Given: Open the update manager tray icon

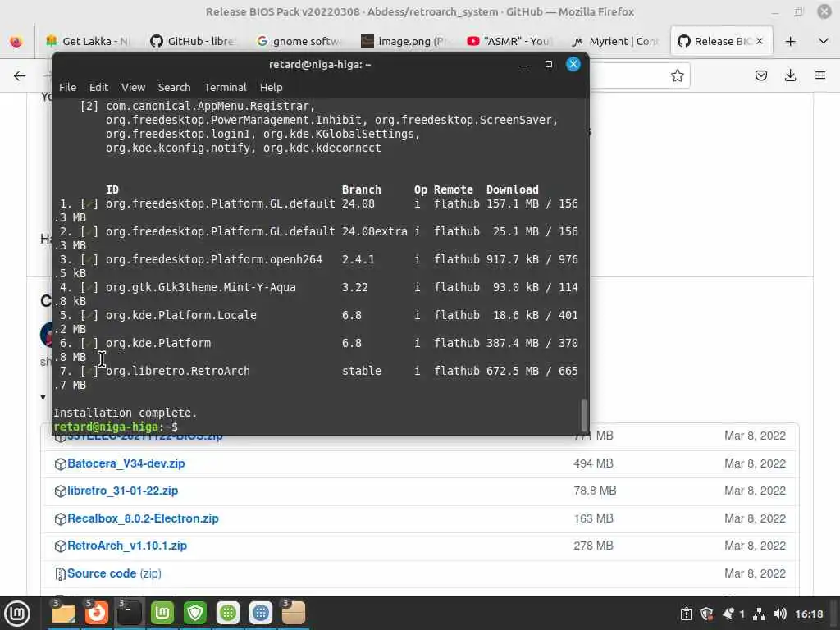Looking at the screenshot, I should (687, 614).
